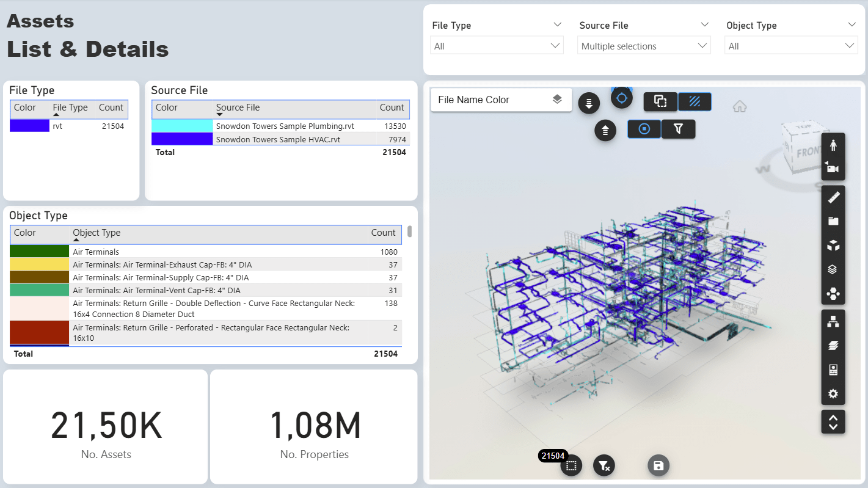Click the clear filter funnel icon

pyautogui.click(x=604, y=466)
